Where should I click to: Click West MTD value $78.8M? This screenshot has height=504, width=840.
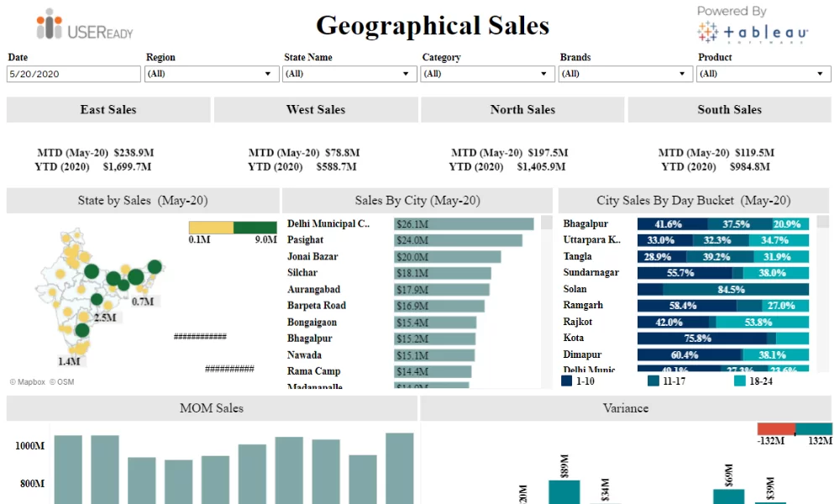coord(343,153)
